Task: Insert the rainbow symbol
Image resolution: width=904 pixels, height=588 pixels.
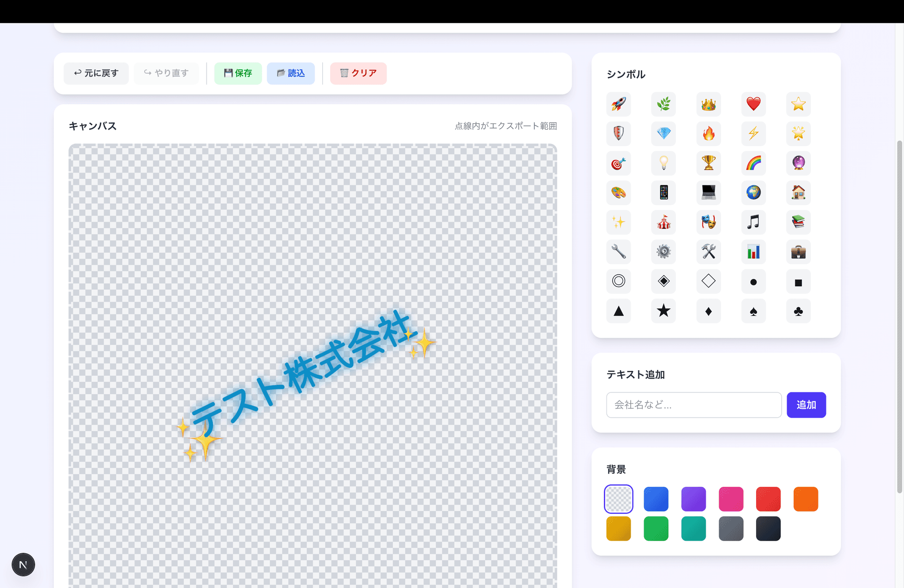Action: pyautogui.click(x=753, y=163)
